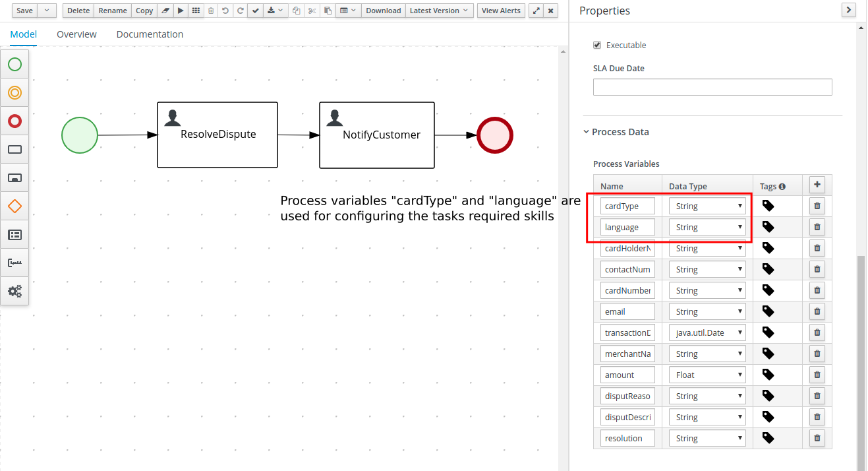868x471 pixels.
Task: Switch to the Overview tab
Action: coord(76,34)
